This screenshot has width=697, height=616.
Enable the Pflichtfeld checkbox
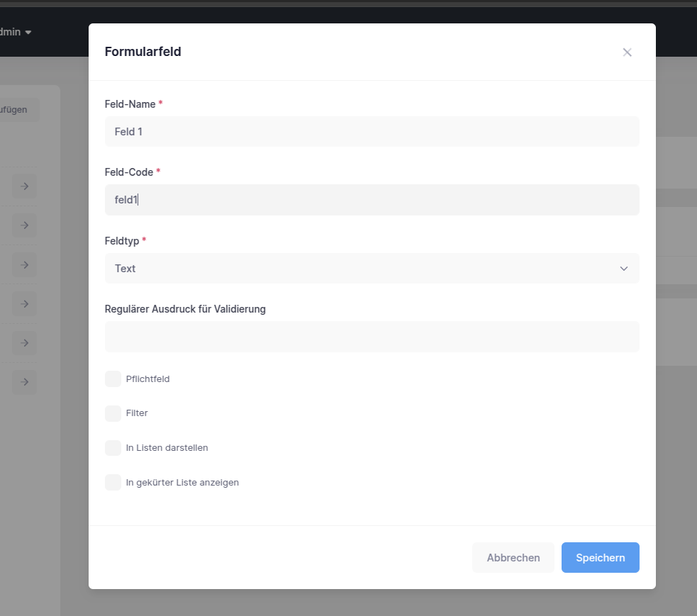[113, 379]
